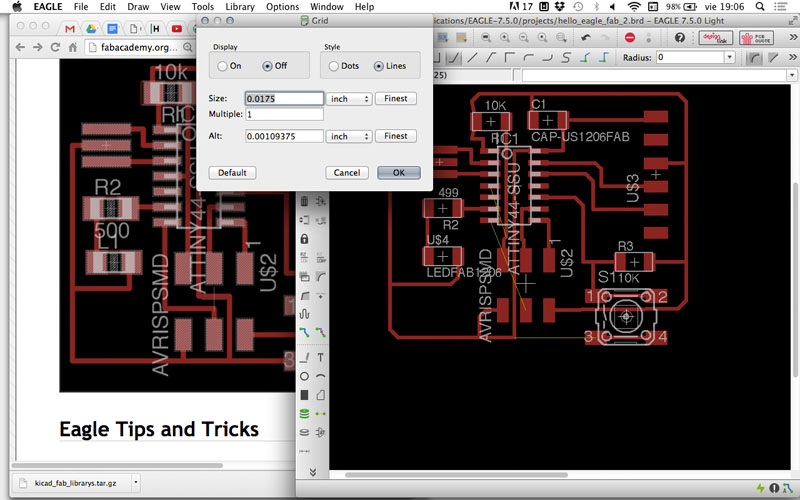Select the Route tool in left toolbar

(305, 332)
